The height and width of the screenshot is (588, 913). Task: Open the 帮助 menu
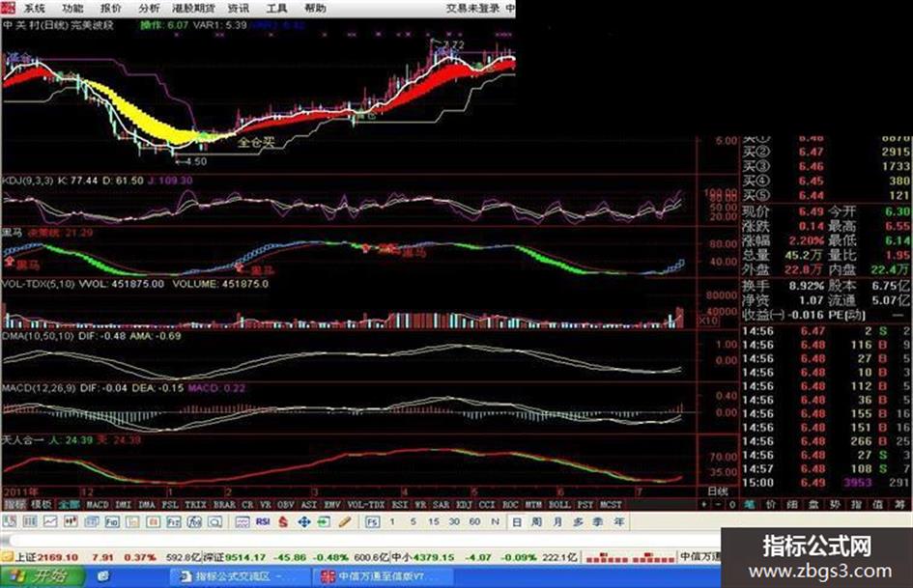[315, 8]
